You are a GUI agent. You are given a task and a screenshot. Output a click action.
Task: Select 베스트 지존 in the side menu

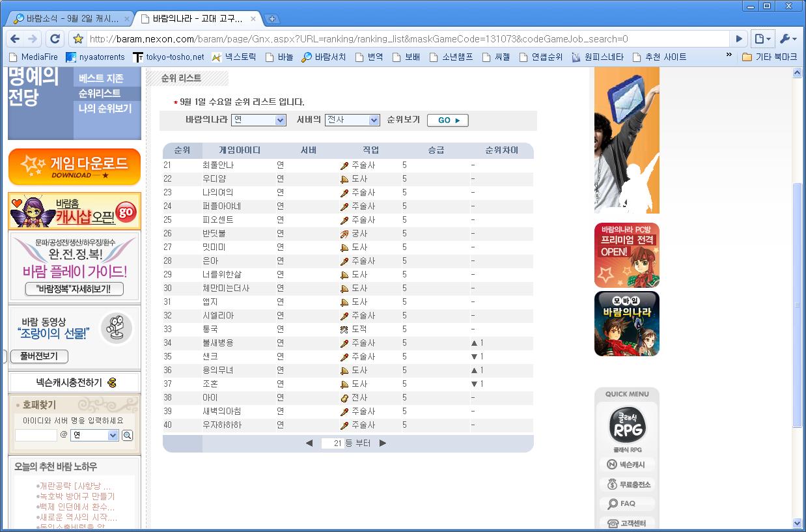(101, 78)
